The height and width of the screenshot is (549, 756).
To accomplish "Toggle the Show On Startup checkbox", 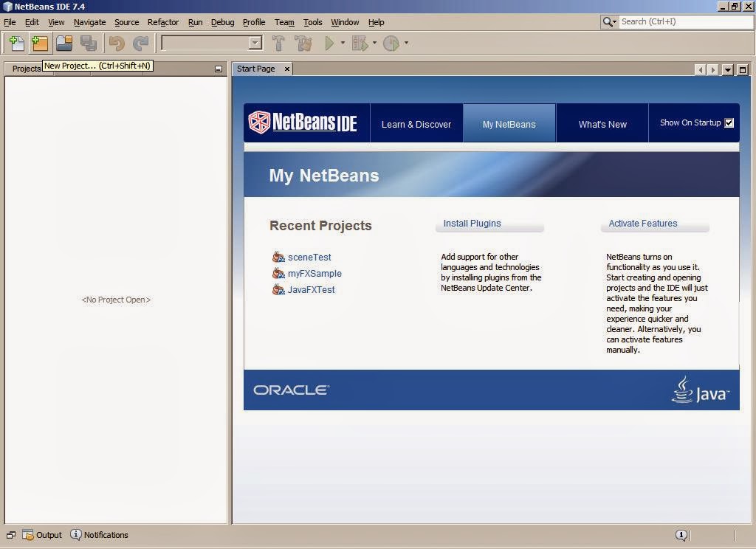I will point(729,123).
